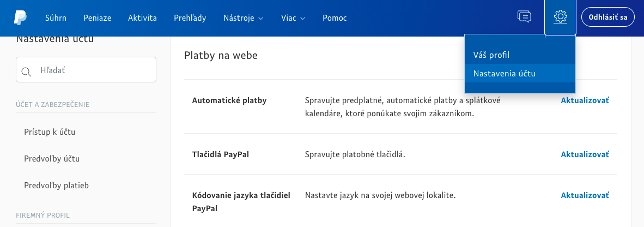Viewport: 644px width, 227px height.
Task: Click the Platby na webe heading
Action: coord(221,55)
